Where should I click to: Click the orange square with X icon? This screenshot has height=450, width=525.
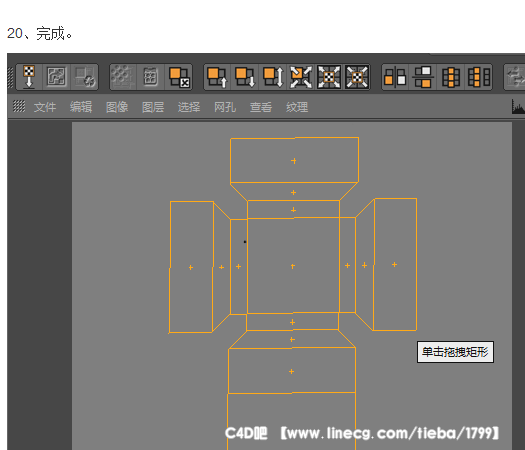[x=179, y=77]
